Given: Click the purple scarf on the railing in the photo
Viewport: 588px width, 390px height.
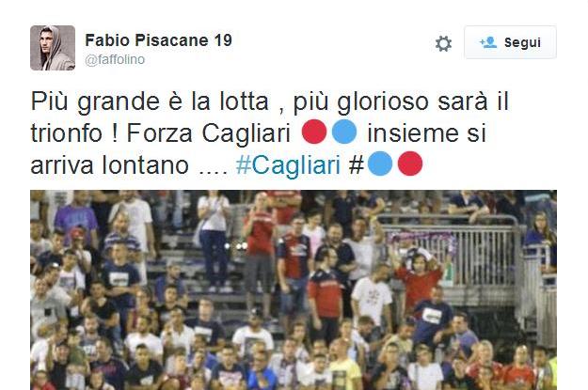Looking at the screenshot, I should coord(421,241).
